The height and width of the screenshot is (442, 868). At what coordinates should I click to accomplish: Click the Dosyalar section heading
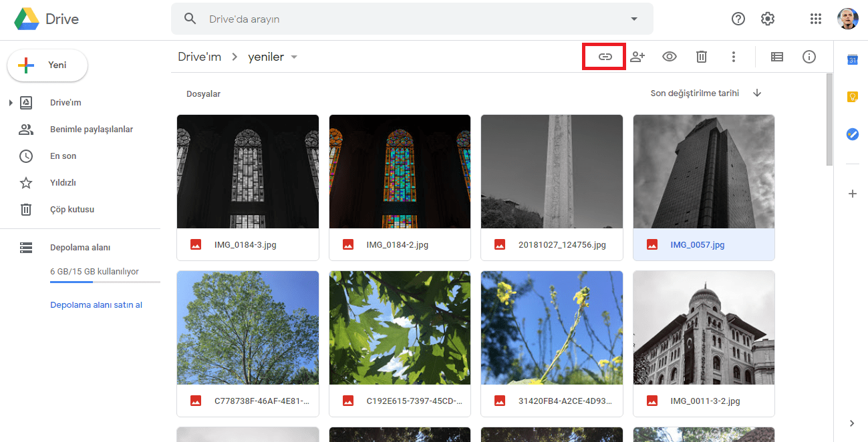pyautogui.click(x=203, y=94)
